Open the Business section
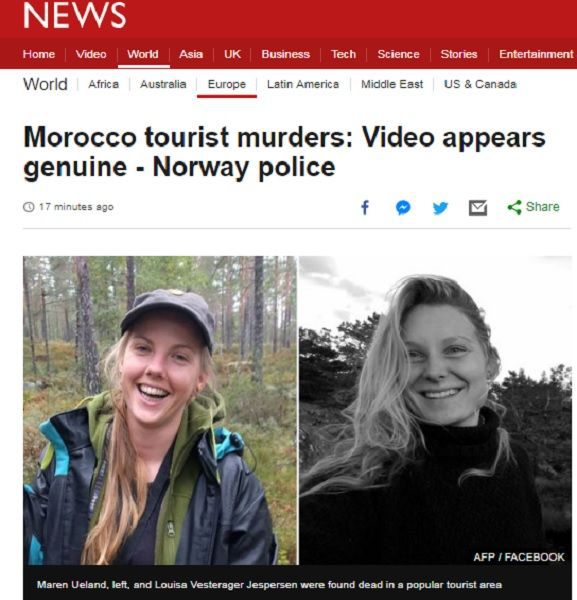The height and width of the screenshot is (600, 577). click(x=285, y=54)
